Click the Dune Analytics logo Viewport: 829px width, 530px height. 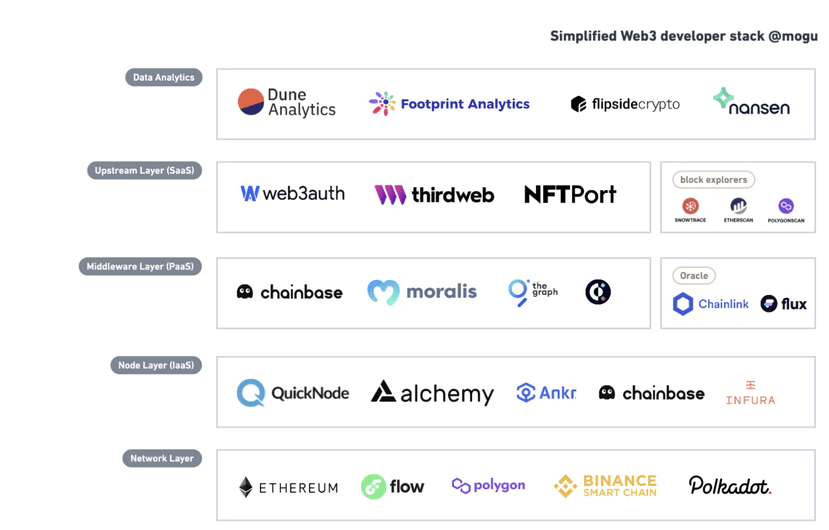pyautogui.click(x=287, y=102)
